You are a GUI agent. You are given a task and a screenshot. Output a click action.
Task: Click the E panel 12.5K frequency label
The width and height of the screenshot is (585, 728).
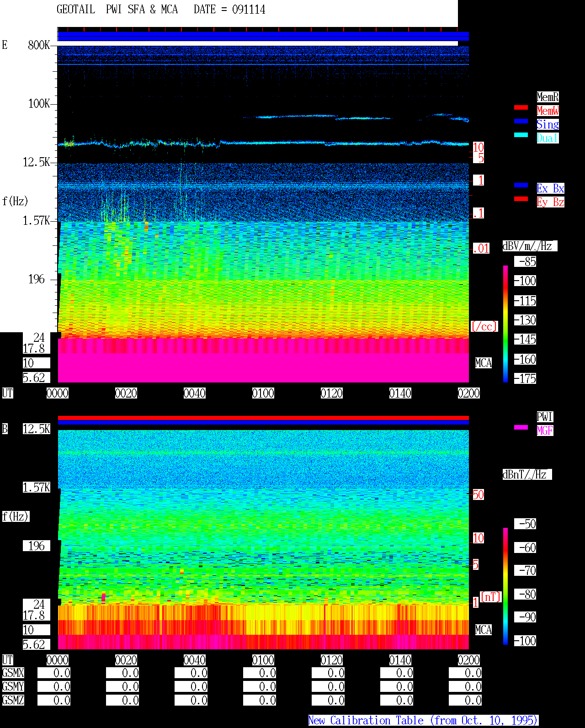click(37, 162)
